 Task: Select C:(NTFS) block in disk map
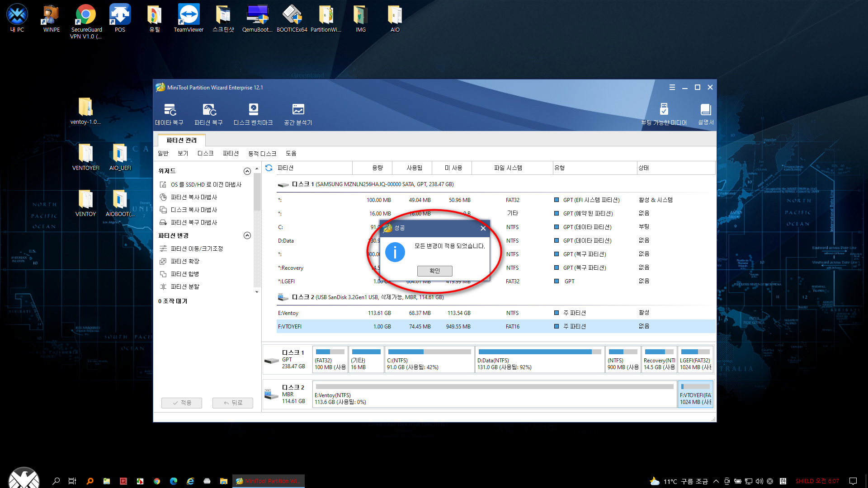pyautogui.click(x=429, y=360)
